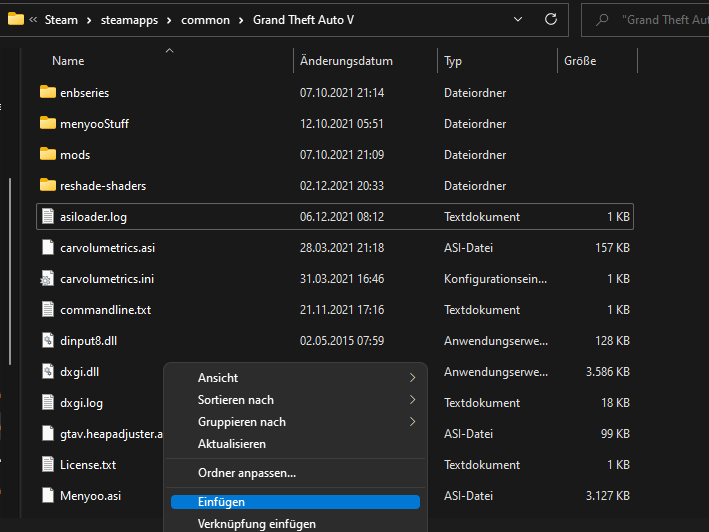Image resolution: width=709 pixels, height=532 pixels.
Task: Click the dinput8.dll file icon
Action: [x=48, y=341]
